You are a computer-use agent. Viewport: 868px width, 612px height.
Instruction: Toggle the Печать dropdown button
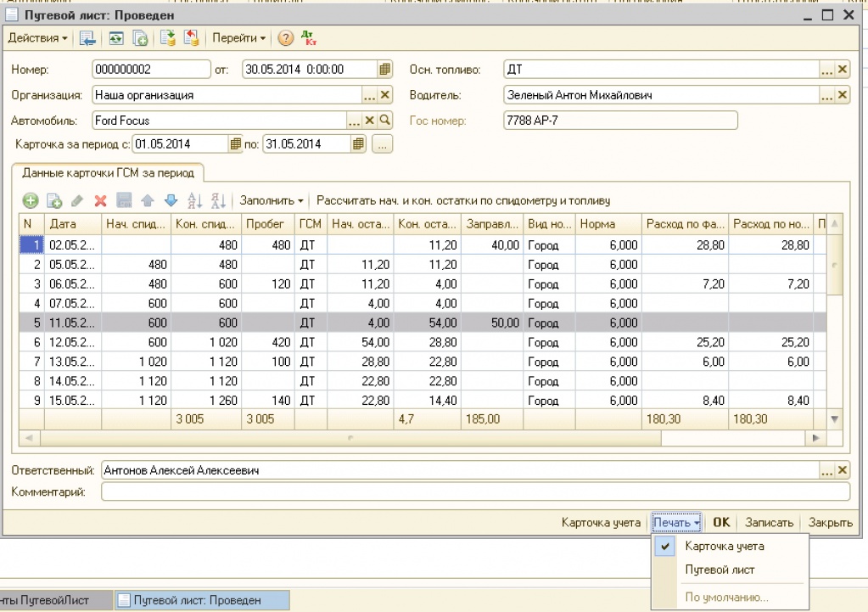tap(676, 522)
